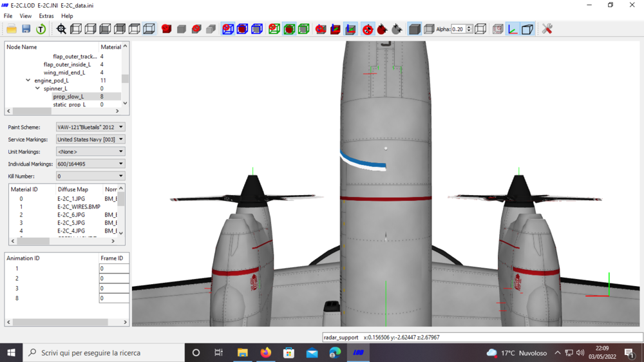Click the black outline perspective box icon
Image resolution: width=644 pixels, height=362 pixels.
pos(527,29)
